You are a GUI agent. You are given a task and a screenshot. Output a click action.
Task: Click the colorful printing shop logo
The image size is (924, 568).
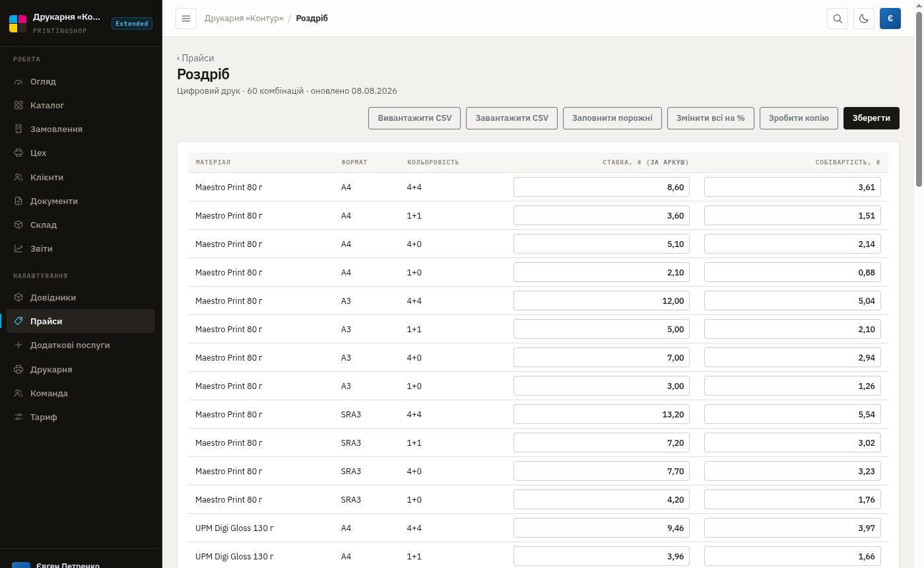(18, 24)
